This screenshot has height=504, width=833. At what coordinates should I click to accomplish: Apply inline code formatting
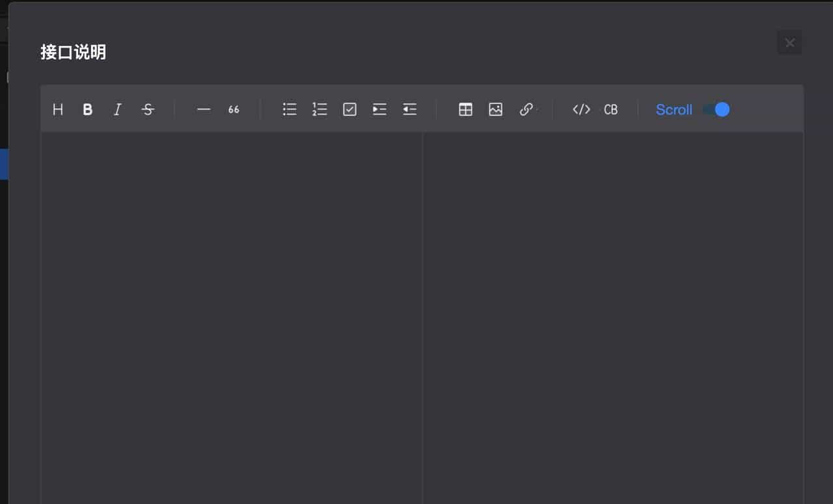581,110
